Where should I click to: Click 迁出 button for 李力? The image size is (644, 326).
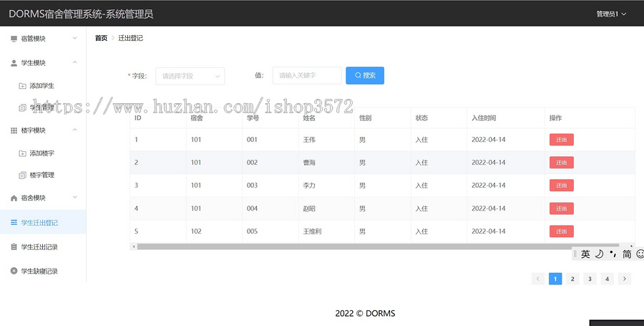click(562, 186)
